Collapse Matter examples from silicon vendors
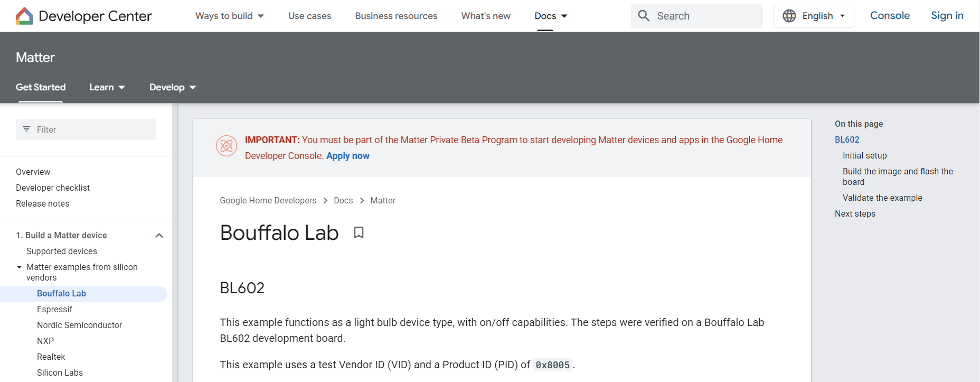 [x=20, y=267]
